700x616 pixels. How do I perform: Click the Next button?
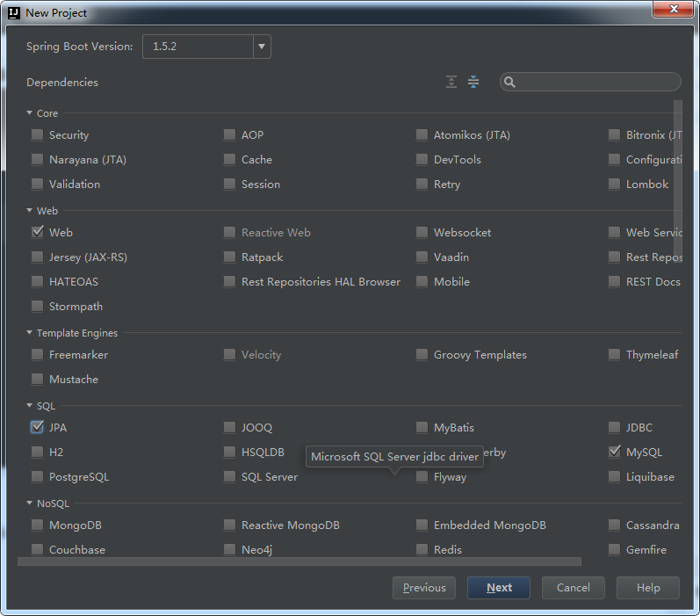pos(499,587)
